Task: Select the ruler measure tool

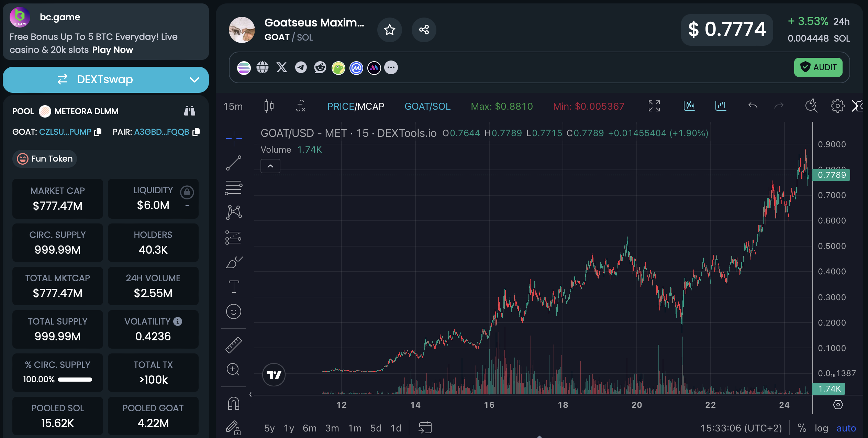Action: 234,345
